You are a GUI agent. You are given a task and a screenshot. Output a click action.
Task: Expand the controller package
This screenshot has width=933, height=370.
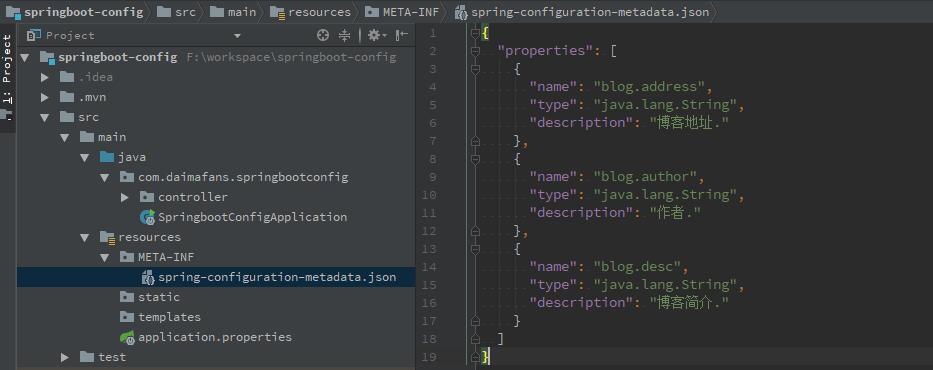point(124,197)
